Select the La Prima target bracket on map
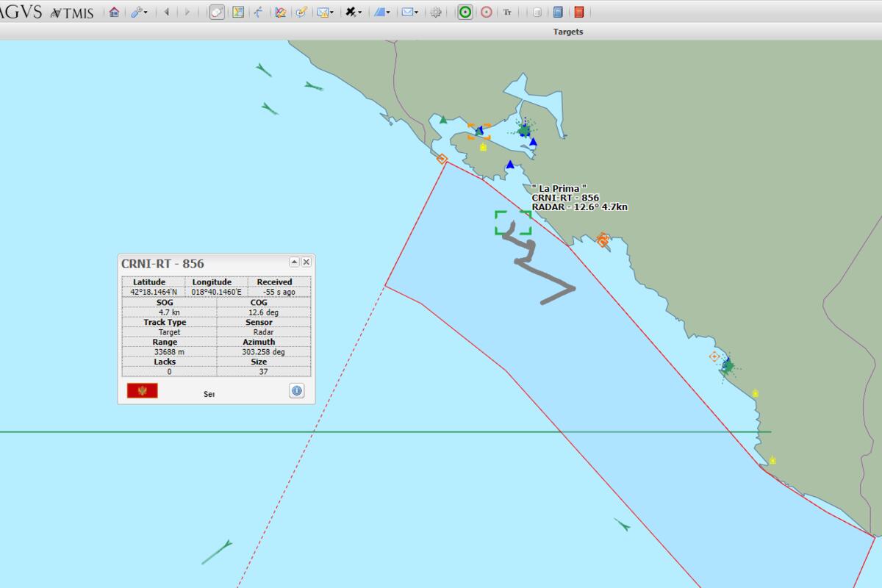 512,222
